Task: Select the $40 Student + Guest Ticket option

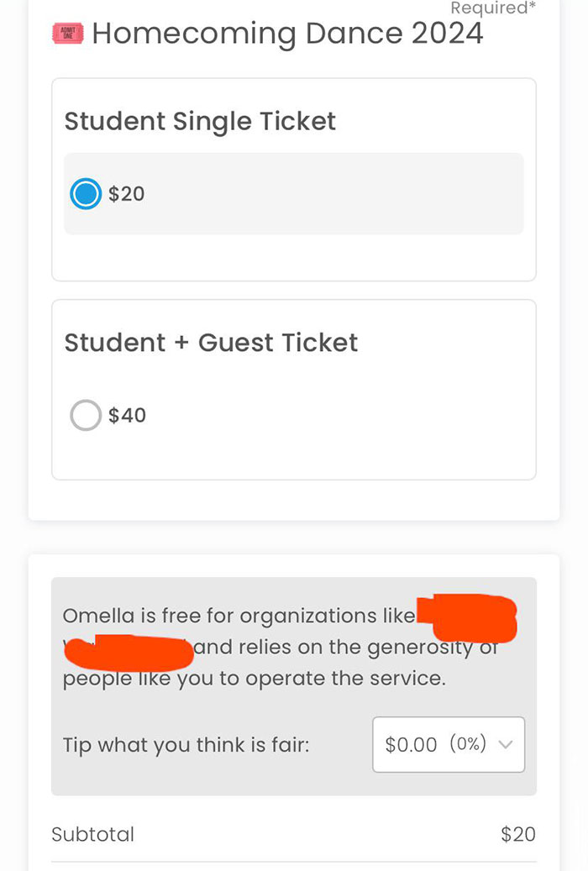Action: tap(85, 415)
